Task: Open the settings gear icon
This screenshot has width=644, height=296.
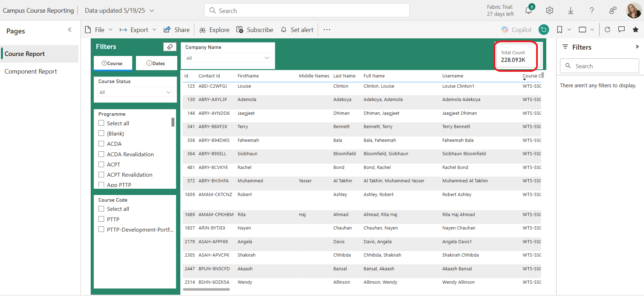Action: [x=549, y=11]
